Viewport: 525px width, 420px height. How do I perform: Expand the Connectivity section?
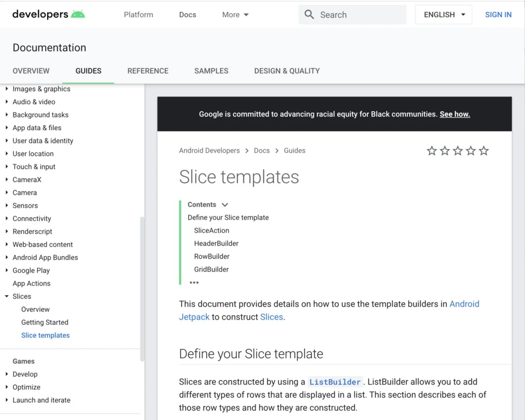[7, 219]
